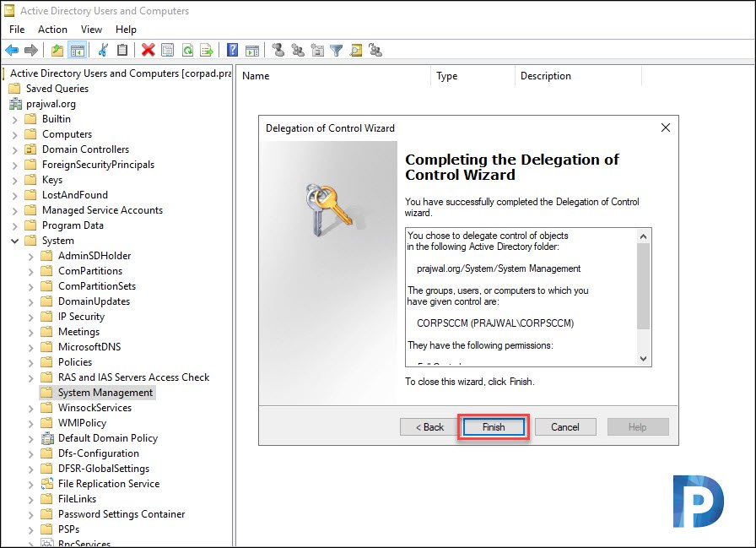This screenshot has width=756, height=548.
Task: Select the FileLinks folder
Action: click(x=77, y=499)
